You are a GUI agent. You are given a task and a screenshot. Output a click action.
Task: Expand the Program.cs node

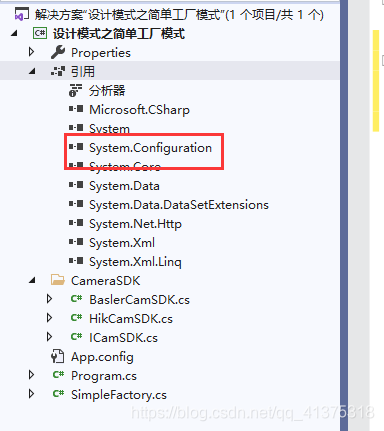point(32,375)
